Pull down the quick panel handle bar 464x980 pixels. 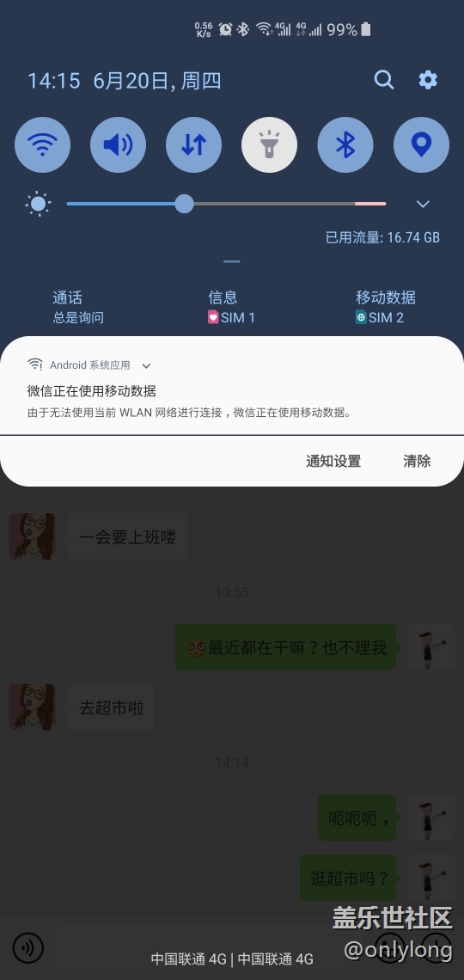[232, 262]
